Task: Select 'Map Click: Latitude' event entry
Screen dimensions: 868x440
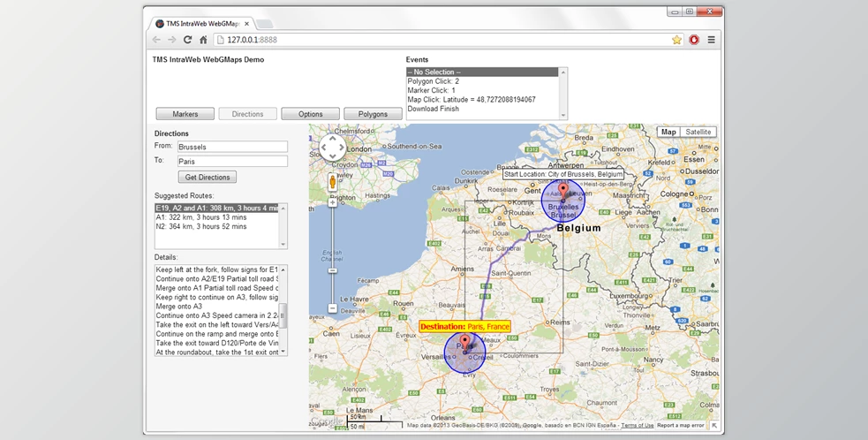Action: (483, 99)
